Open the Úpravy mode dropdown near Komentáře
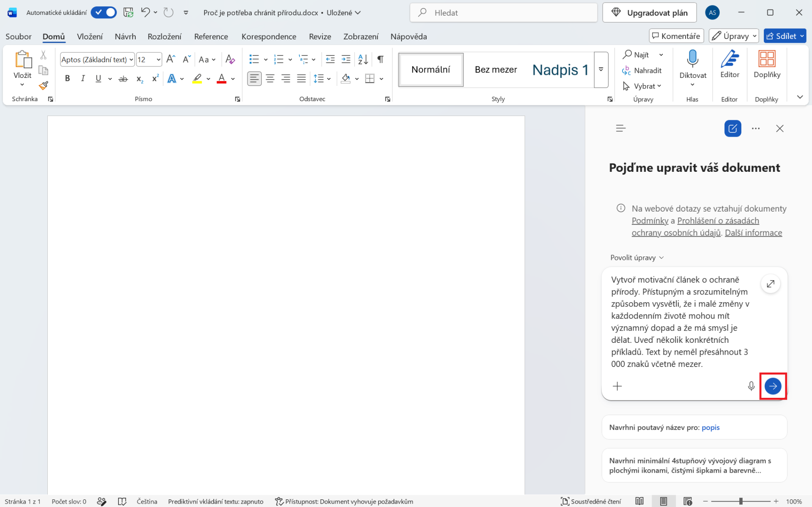The height and width of the screenshot is (507, 812). 734,36
